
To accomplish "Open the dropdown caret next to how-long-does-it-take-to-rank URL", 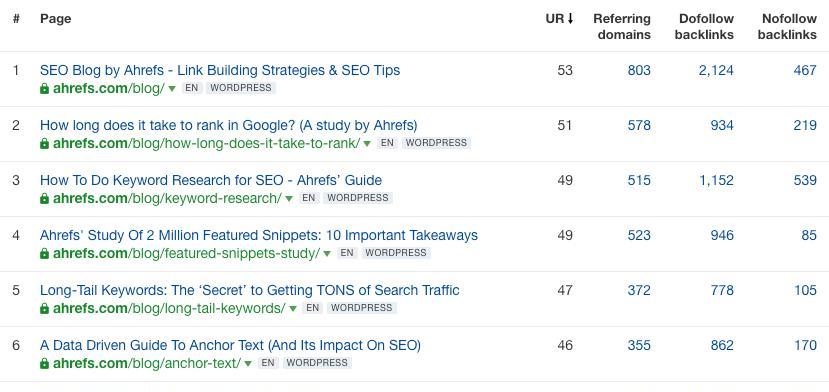I will [367, 144].
